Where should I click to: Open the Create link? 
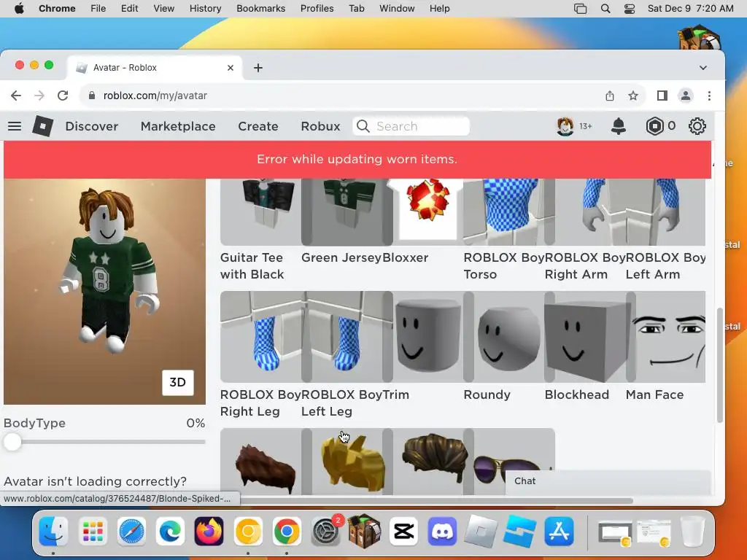point(258,126)
